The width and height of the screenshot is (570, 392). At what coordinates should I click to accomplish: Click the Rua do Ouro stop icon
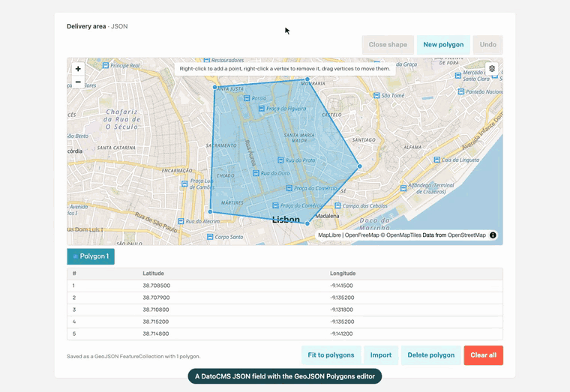point(256,173)
